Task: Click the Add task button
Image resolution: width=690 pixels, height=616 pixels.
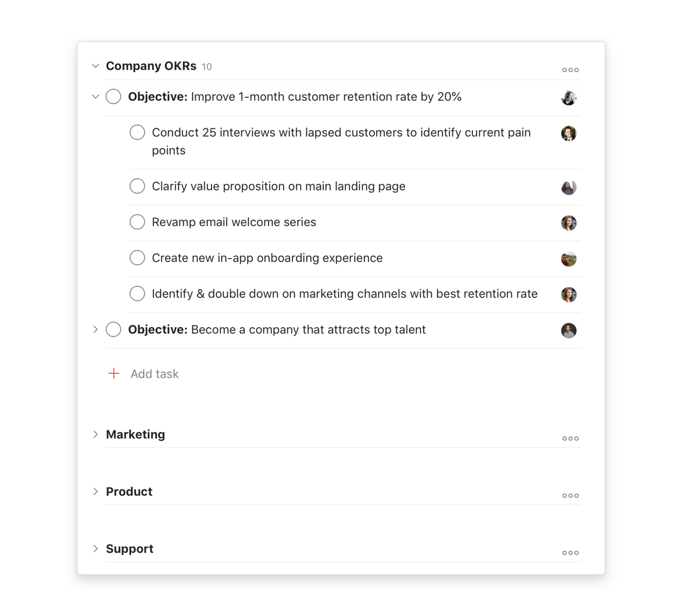Action: [x=155, y=374]
